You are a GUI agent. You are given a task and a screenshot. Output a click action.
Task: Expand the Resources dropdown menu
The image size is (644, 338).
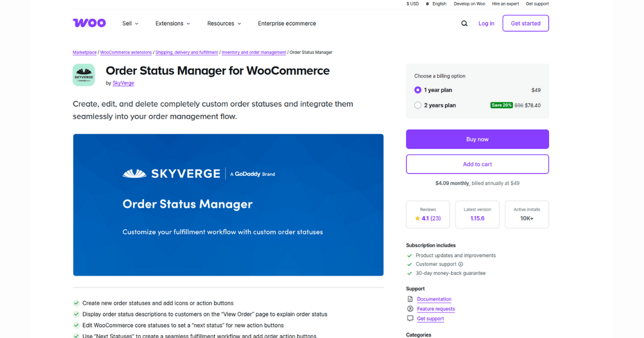224,24
